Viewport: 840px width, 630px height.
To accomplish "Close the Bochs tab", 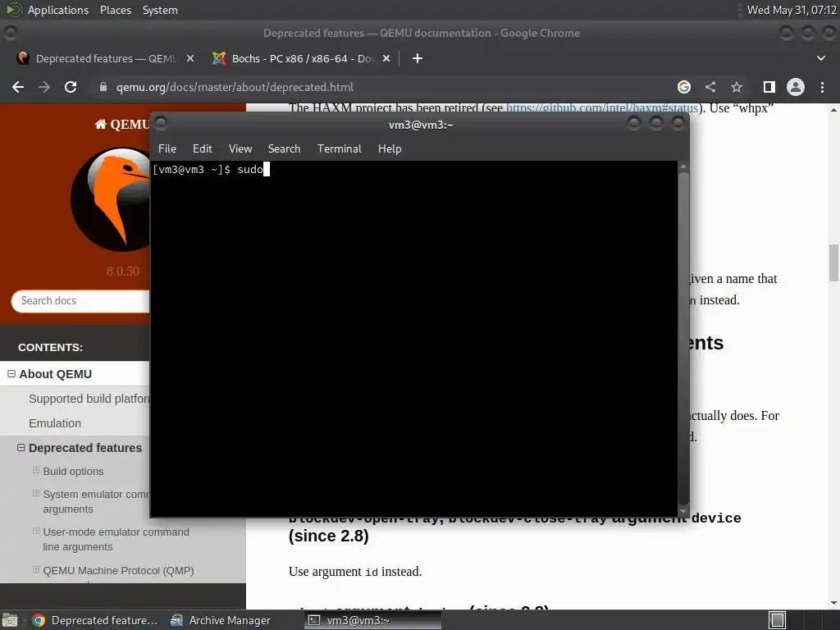I will [386, 58].
